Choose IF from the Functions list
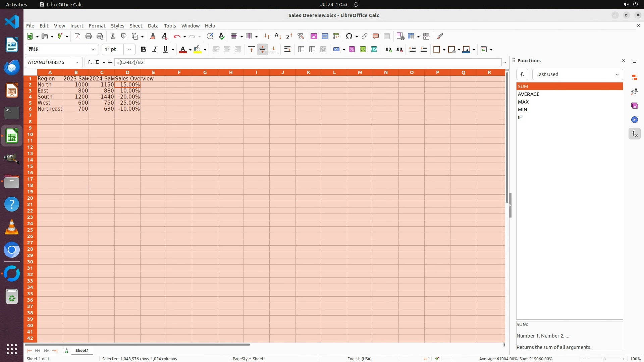 (520, 117)
